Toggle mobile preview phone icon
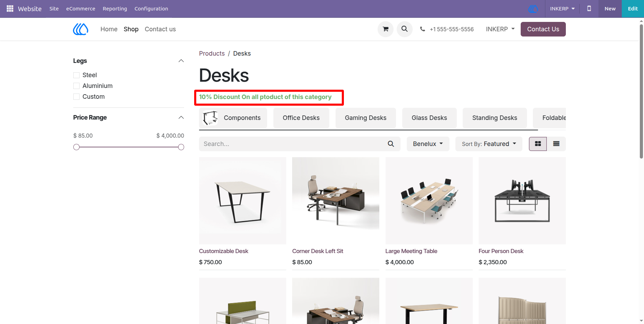The image size is (644, 324). [x=589, y=9]
